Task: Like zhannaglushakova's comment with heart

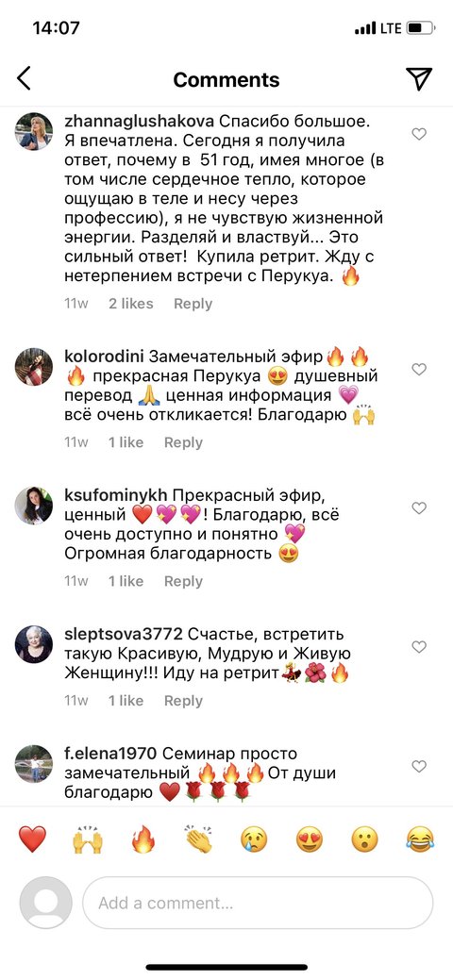Action: pos(419,134)
